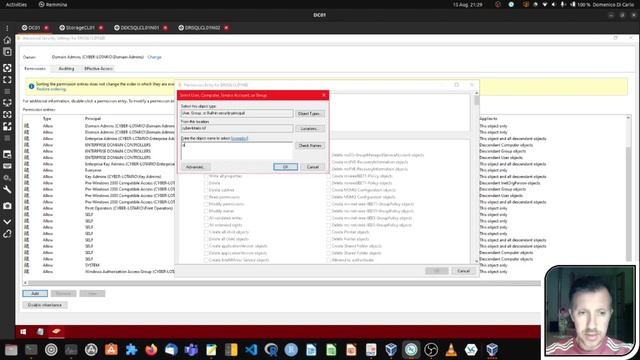Viewport: 640px width, 360px height.
Task: Open LibreOffice Impress from the dock
Action: click(x=351, y=350)
